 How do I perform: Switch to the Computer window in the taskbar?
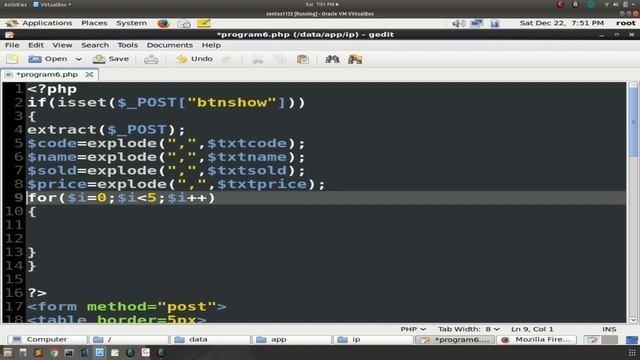tap(47, 340)
